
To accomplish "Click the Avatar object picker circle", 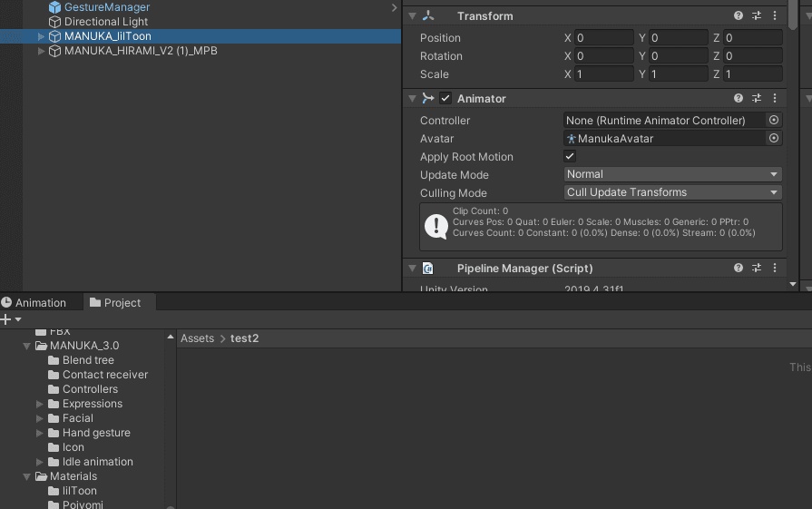I will [x=774, y=138].
